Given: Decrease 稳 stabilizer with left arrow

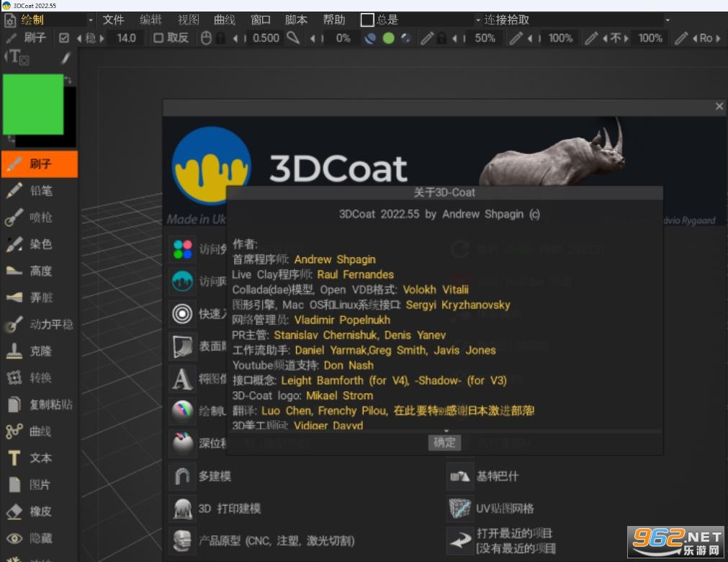Looking at the screenshot, I should point(79,38).
